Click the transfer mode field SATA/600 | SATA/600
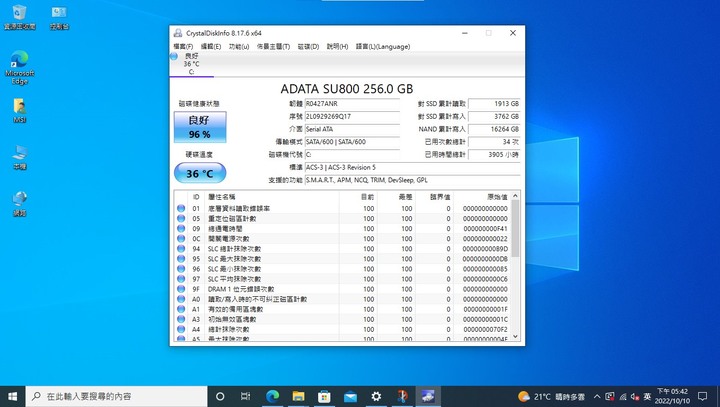This screenshot has height=407, width=720. [352, 142]
